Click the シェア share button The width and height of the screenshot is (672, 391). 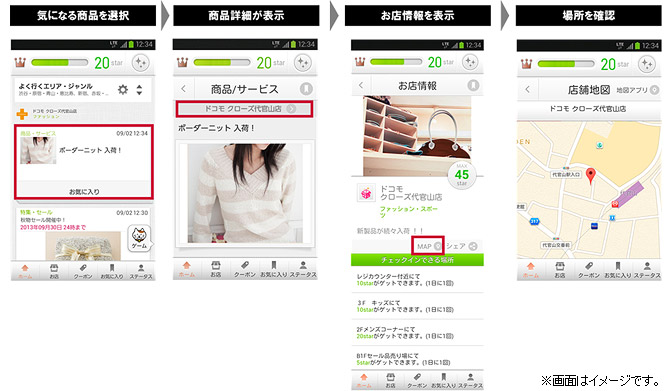point(461,246)
